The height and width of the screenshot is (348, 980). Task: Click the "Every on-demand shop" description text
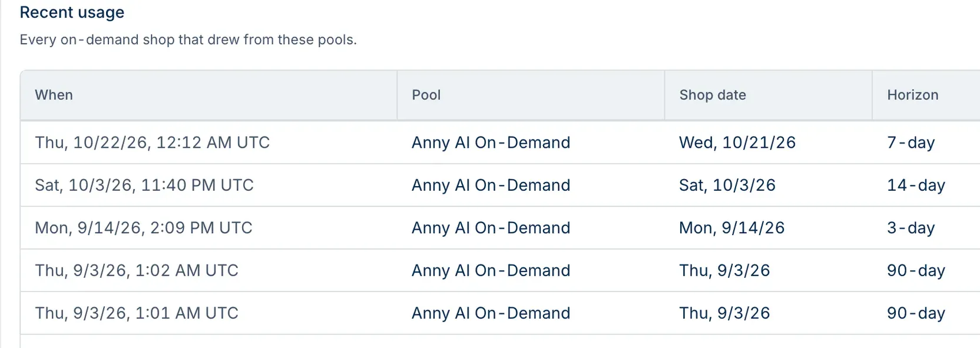(x=188, y=39)
